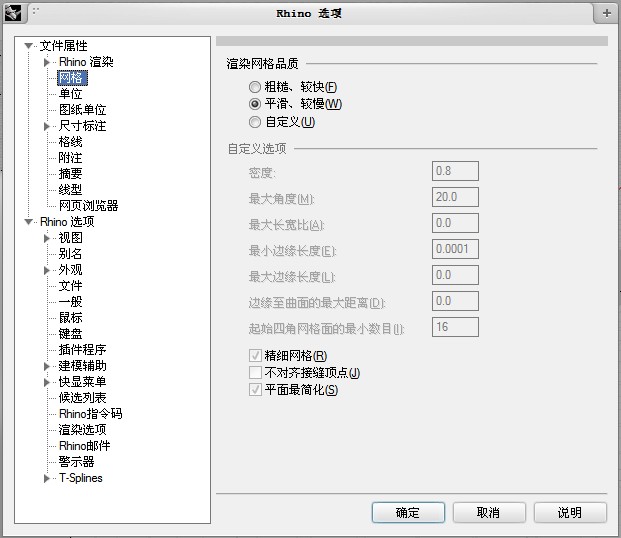
Task: Click 边缘至曲面的最大距离 input field
Action: [x=455, y=301]
